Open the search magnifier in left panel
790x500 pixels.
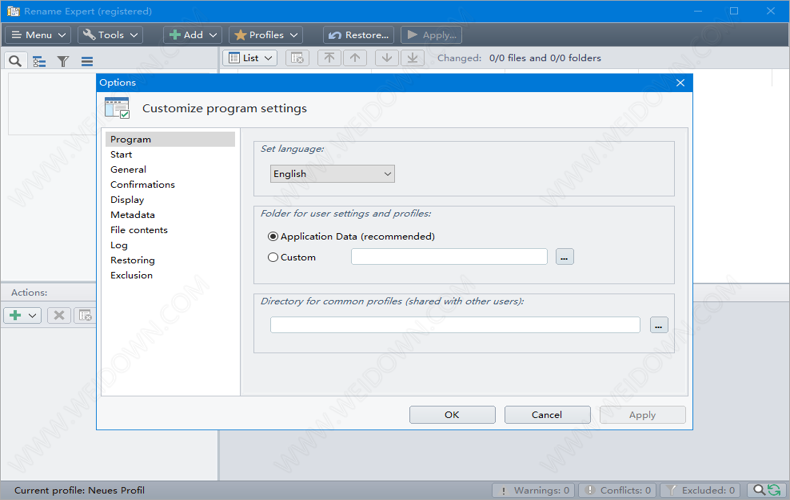pyautogui.click(x=15, y=61)
